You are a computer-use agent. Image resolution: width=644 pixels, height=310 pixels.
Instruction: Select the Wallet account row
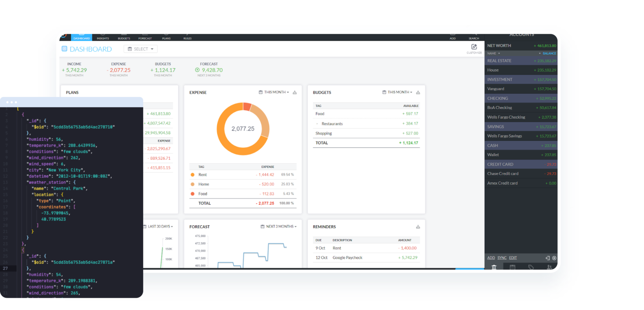[521, 155]
